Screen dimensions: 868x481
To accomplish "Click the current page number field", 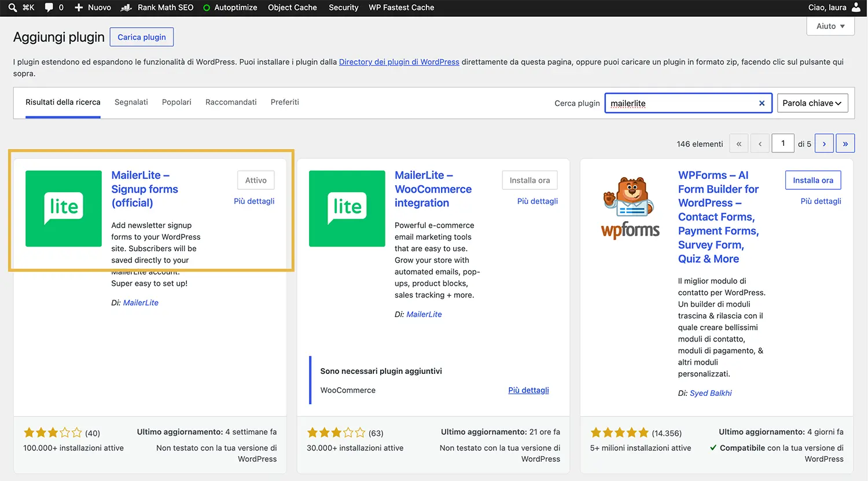I will coord(783,144).
